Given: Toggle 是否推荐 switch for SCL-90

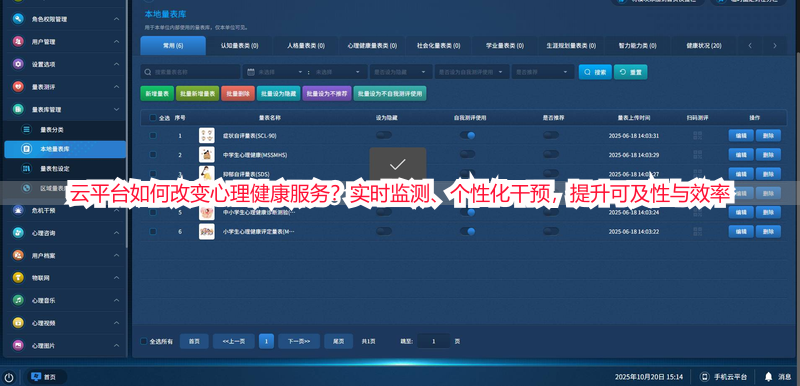Looking at the screenshot, I should (x=551, y=135).
